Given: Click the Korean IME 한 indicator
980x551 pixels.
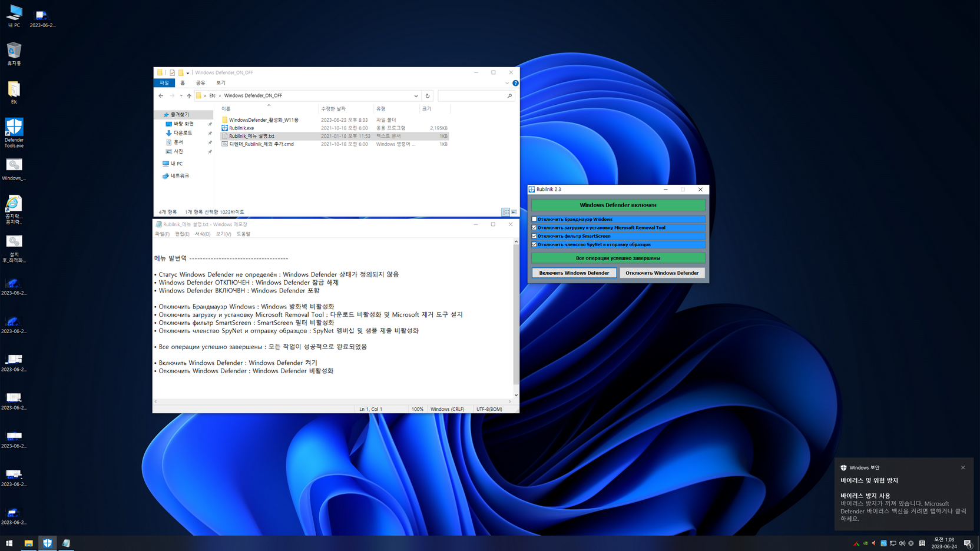Looking at the screenshot, I should point(922,543).
